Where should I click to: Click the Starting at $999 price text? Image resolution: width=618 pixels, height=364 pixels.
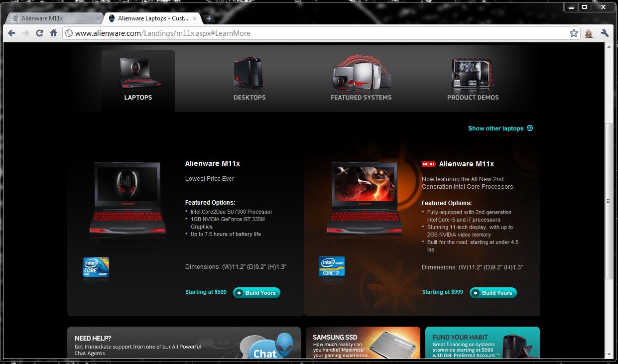(x=443, y=292)
